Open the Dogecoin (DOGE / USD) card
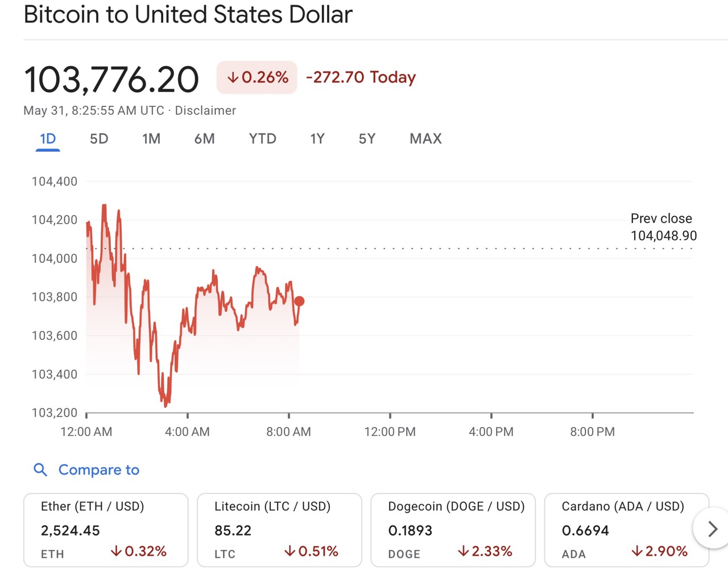This screenshot has width=728, height=585. [453, 530]
